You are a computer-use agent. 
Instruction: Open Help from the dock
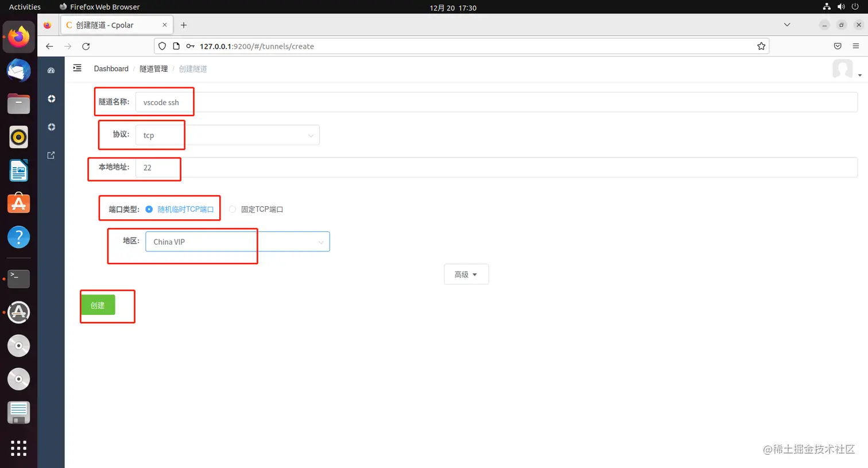pos(18,237)
